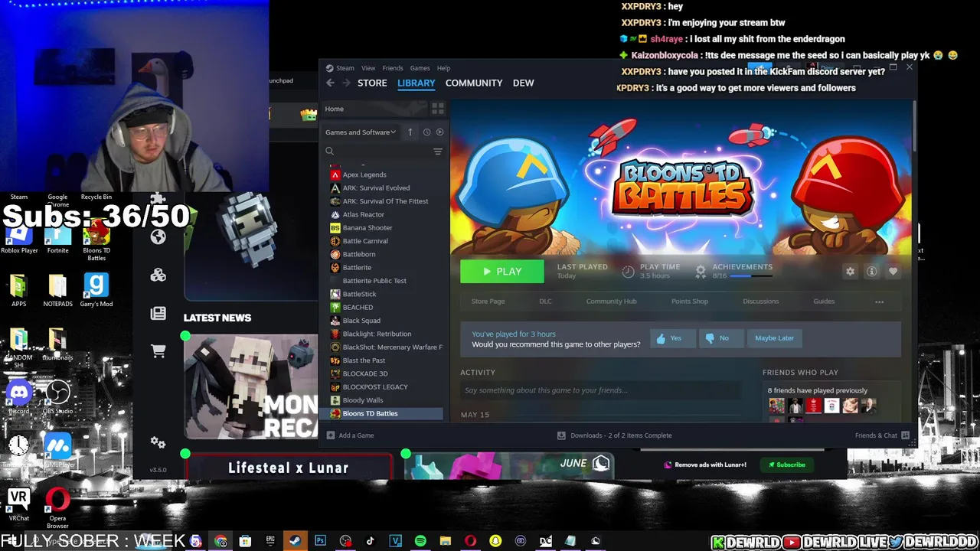Click first friend avatar in Friends Who Play

(776, 406)
